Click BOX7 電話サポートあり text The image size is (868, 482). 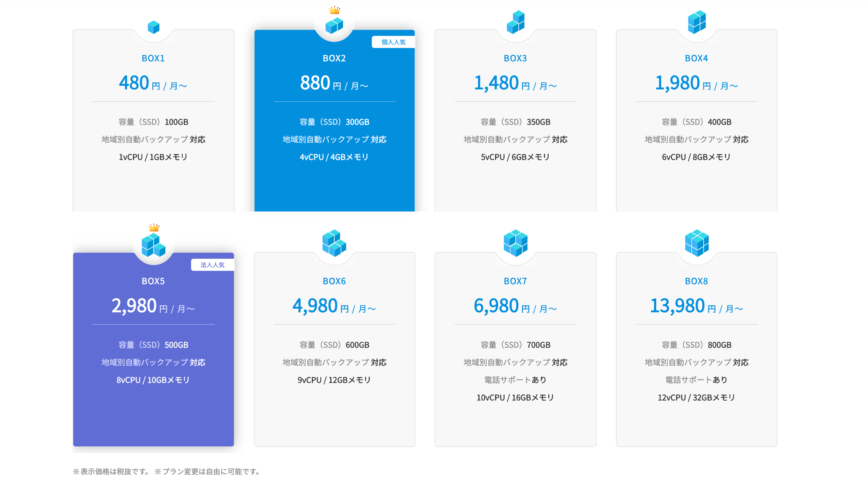[x=515, y=380]
